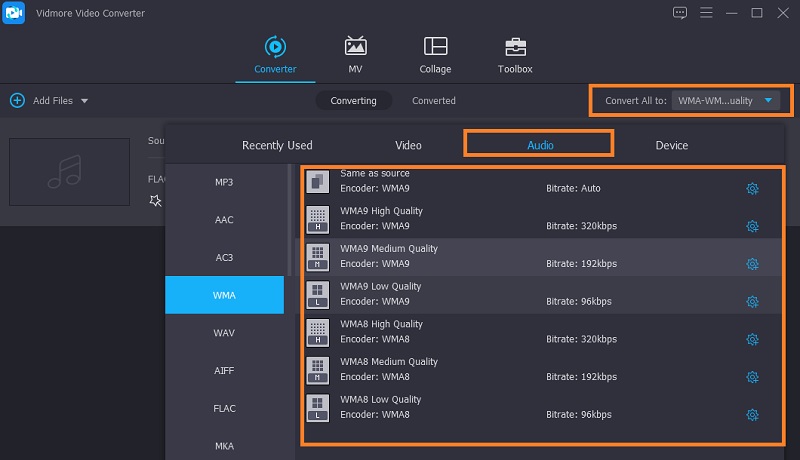
Task: Show the Converted files list
Action: (x=434, y=101)
